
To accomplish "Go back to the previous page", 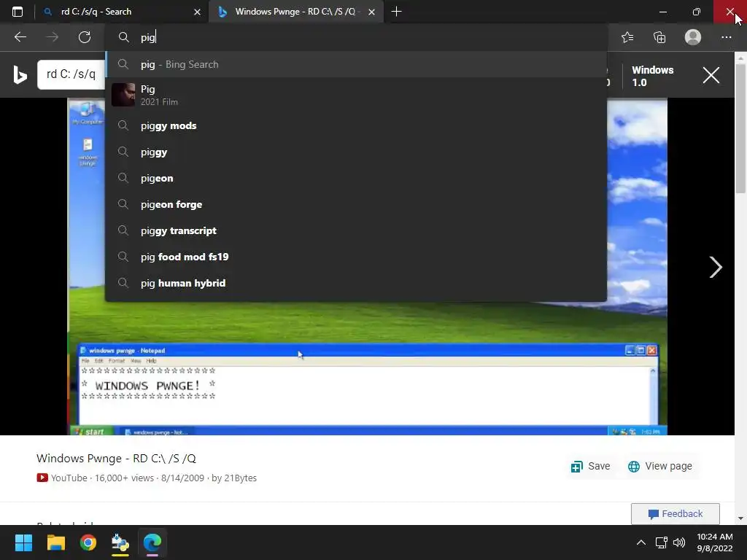I will point(20,37).
